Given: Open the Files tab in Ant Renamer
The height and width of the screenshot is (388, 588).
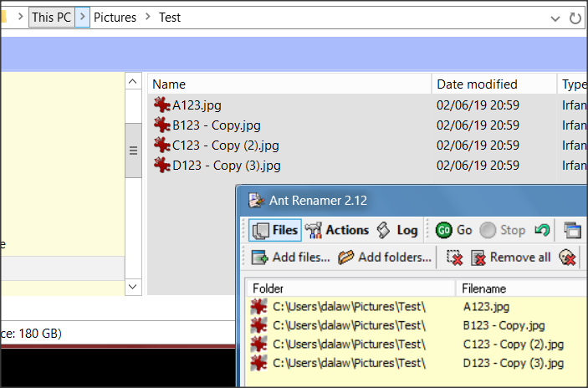Looking at the screenshot, I should (x=275, y=230).
